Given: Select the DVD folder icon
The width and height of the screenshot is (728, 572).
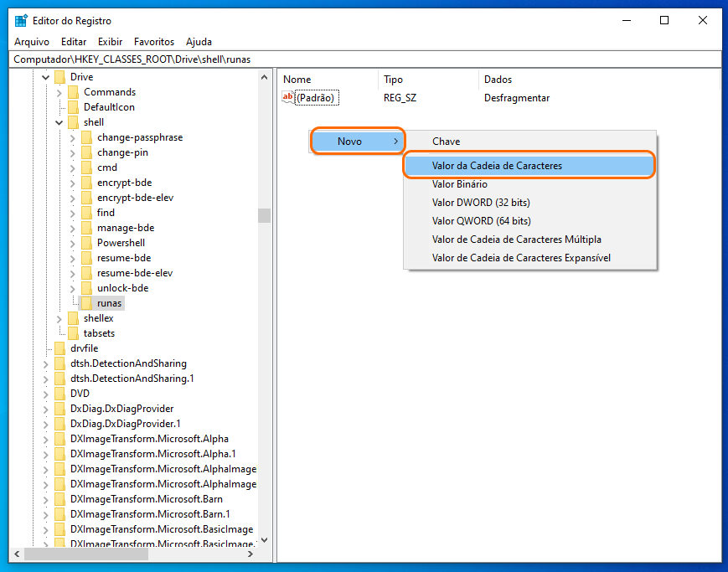Looking at the screenshot, I should (x=59, y=394).
